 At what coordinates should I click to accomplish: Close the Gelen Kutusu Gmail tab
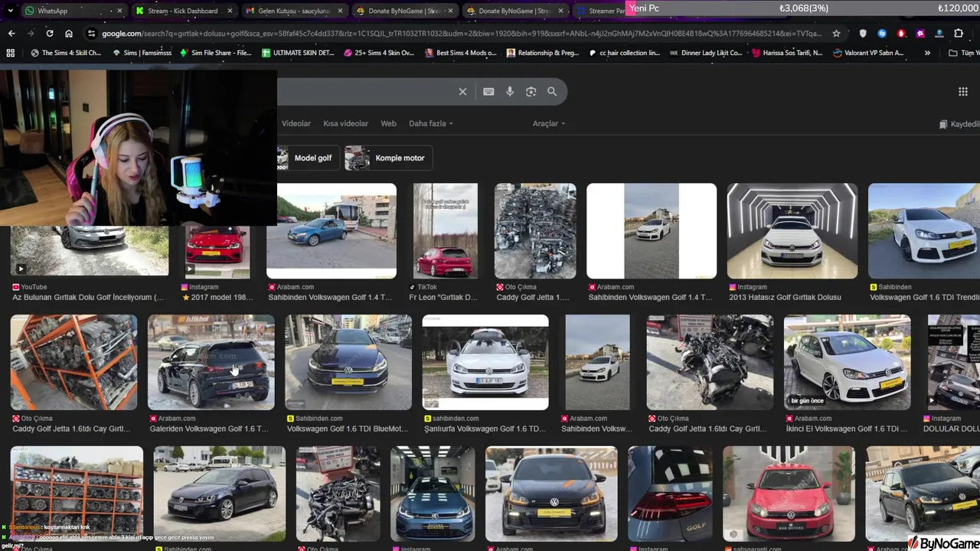(x=341, y=11)
